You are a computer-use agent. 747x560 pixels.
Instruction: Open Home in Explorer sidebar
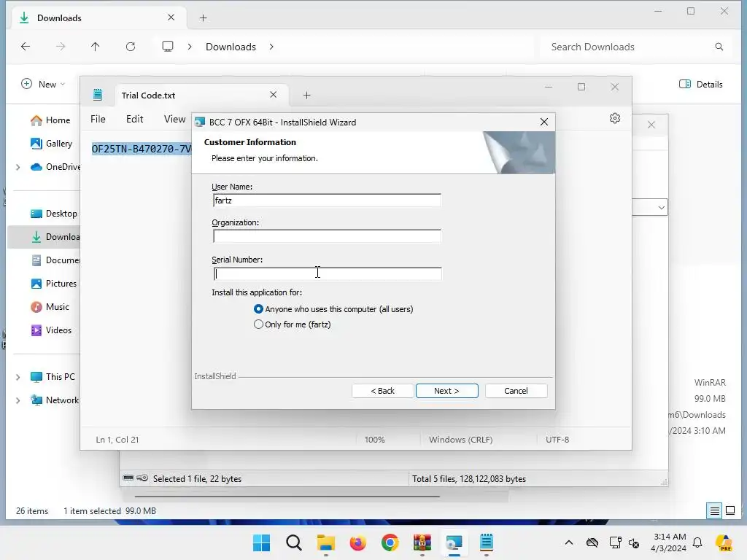50,120
